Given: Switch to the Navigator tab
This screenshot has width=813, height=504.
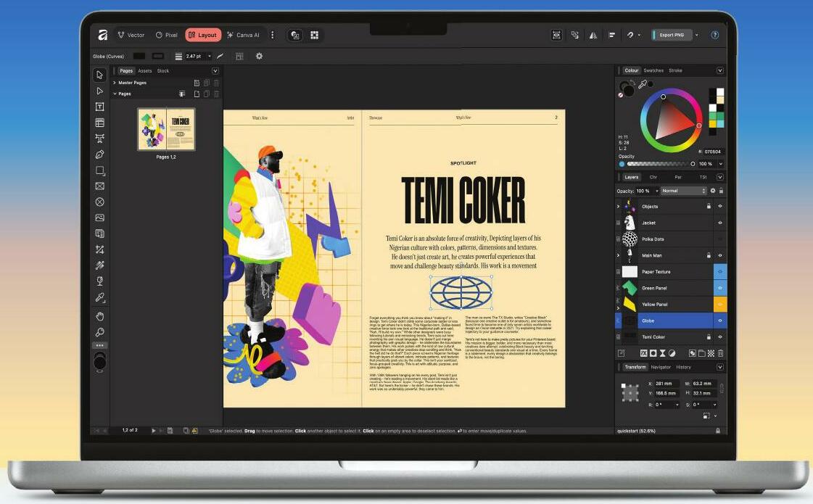Looking at the screenshot, I should click(x=661, y=367).
